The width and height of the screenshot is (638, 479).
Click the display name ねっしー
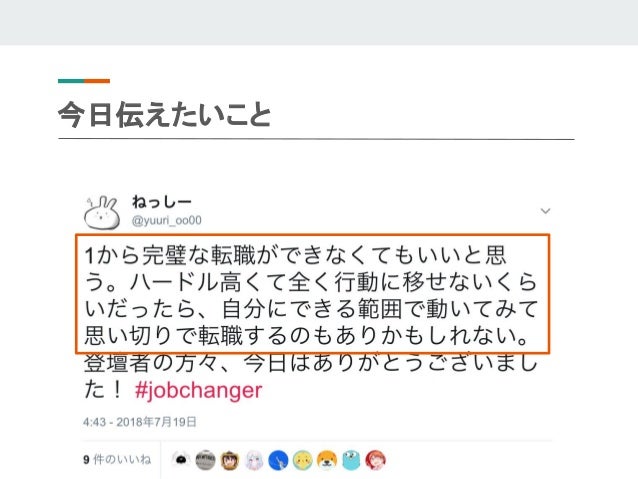pyautogui.click(x=162, y=201)
